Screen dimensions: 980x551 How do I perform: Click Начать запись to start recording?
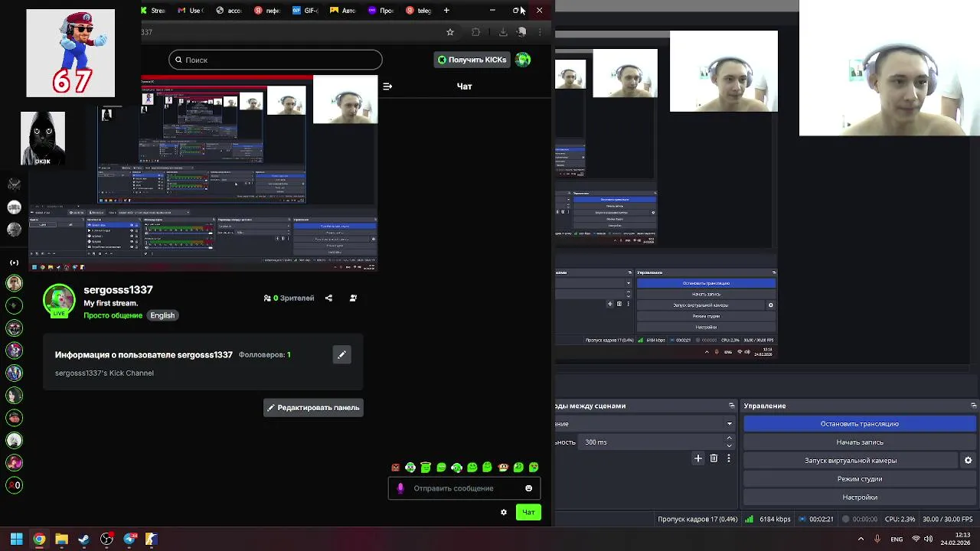click(860, 442)
